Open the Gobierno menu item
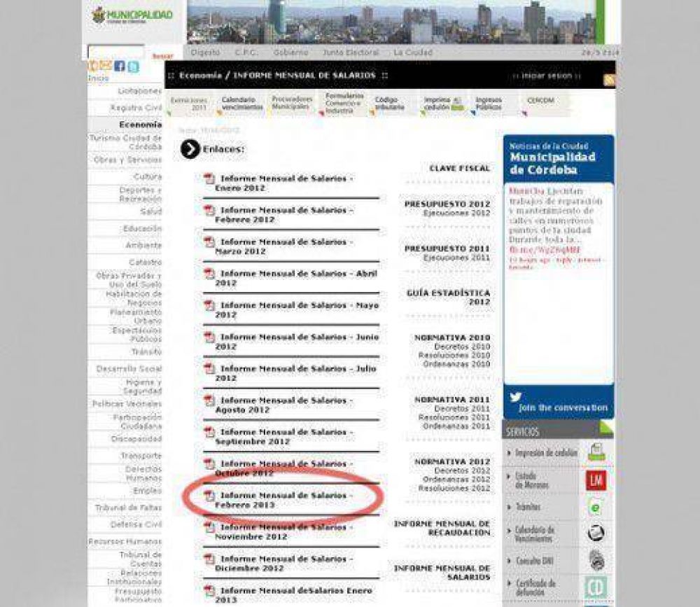 tap(290, 53)
